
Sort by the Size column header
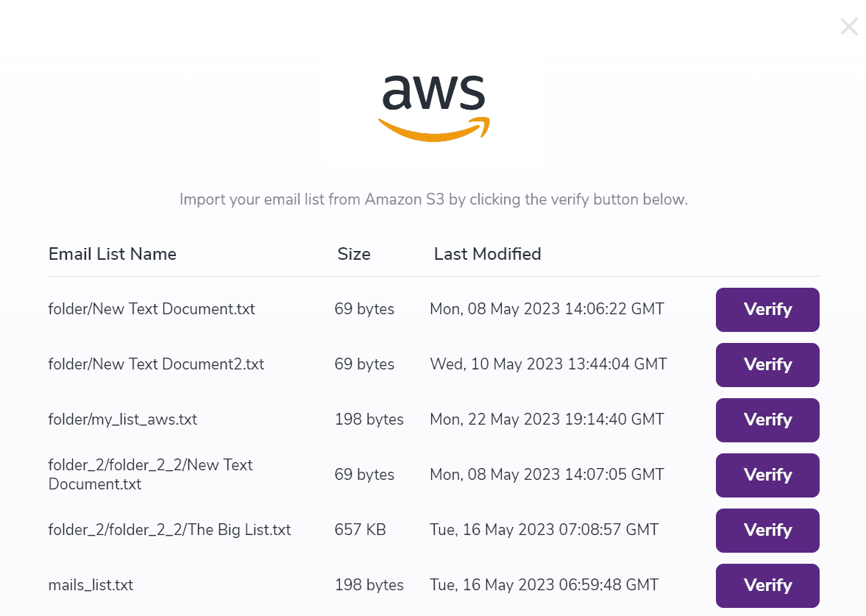tap(353, 253)
